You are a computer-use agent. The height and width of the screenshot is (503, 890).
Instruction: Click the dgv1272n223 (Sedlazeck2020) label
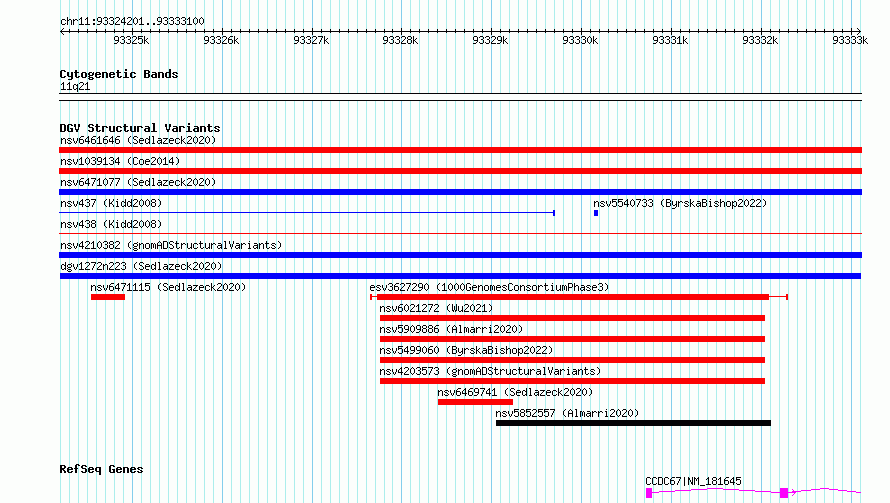(x=141, y=266)
